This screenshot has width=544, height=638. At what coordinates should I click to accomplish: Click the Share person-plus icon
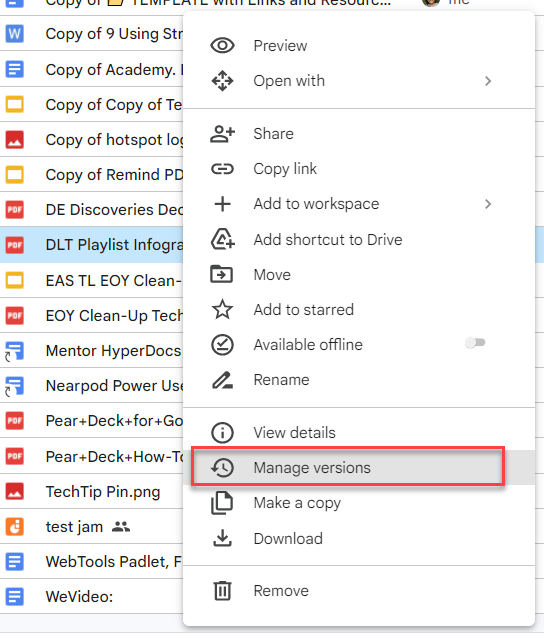pyautogui.click(x=222, y=133)
